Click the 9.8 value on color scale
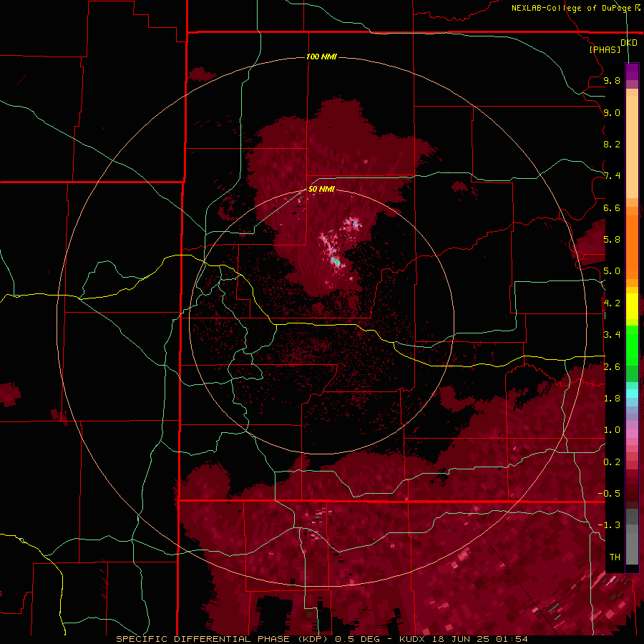The width and height of the screenshot is (644, 644). coord(612,80)
